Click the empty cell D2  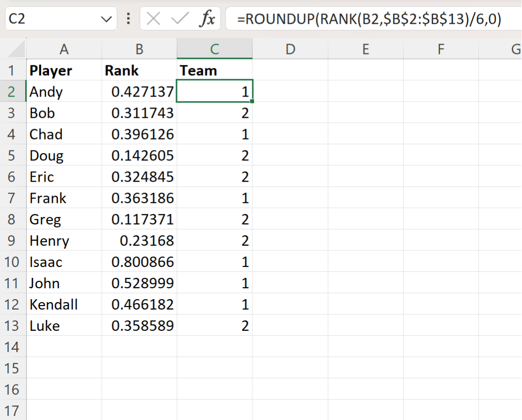click(x=290, y=92)
